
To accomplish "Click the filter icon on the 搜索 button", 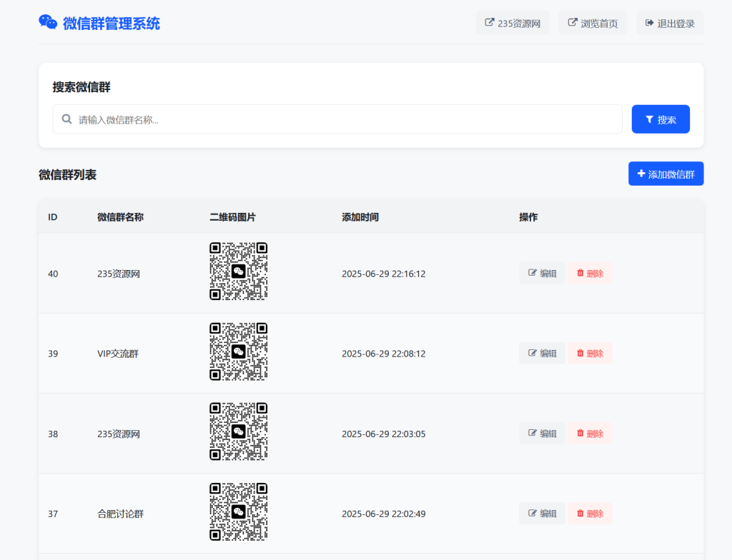I will (649, 119).
